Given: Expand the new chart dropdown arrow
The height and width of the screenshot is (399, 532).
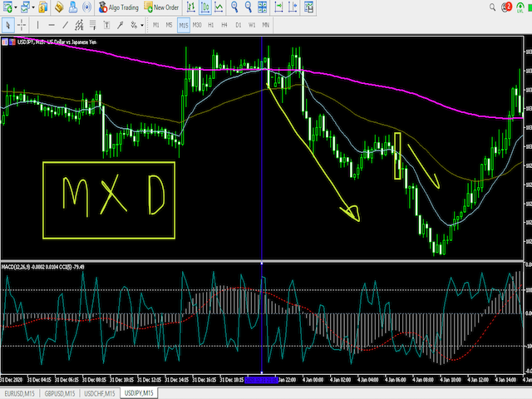Looking at the screenshot, I should pos(16,7).
